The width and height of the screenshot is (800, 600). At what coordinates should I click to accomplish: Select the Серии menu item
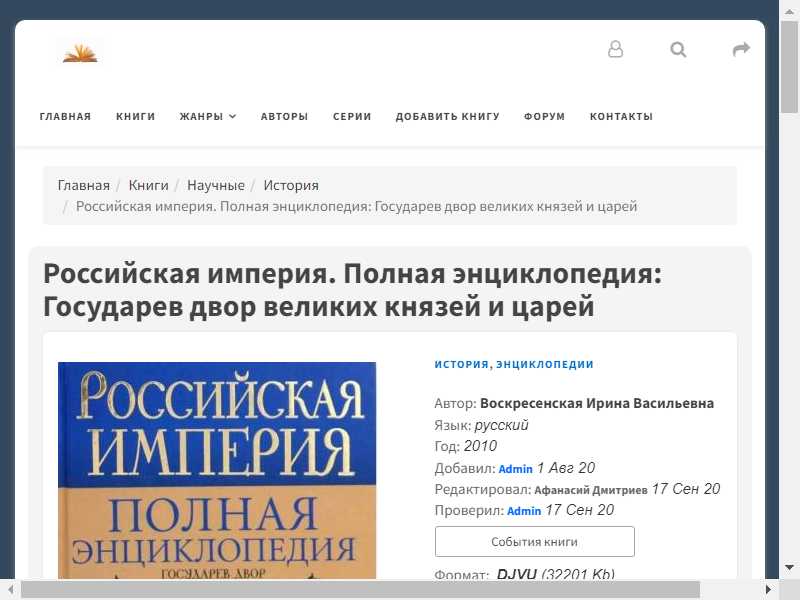tap(352, 116)
